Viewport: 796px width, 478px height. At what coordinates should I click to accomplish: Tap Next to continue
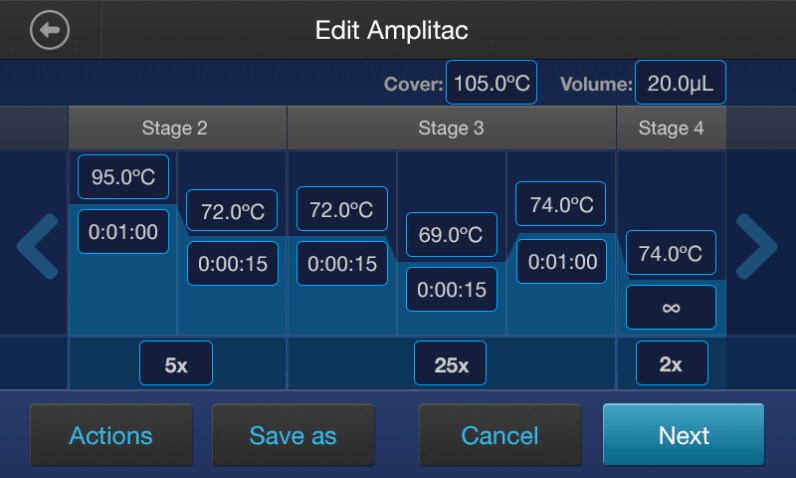pyautogui.click(x=683, y=435)
